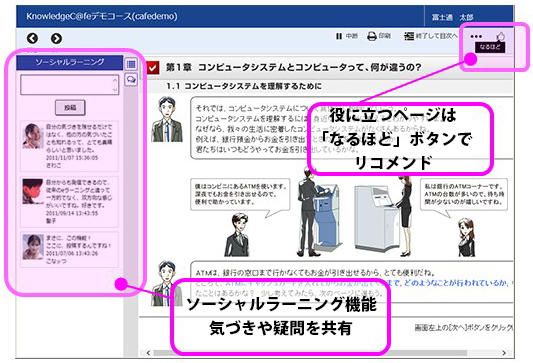This screenshot has width=533, height=363.
Task: Select the ソーシャルラーニング panel header
Action: [x=70, y=62]
